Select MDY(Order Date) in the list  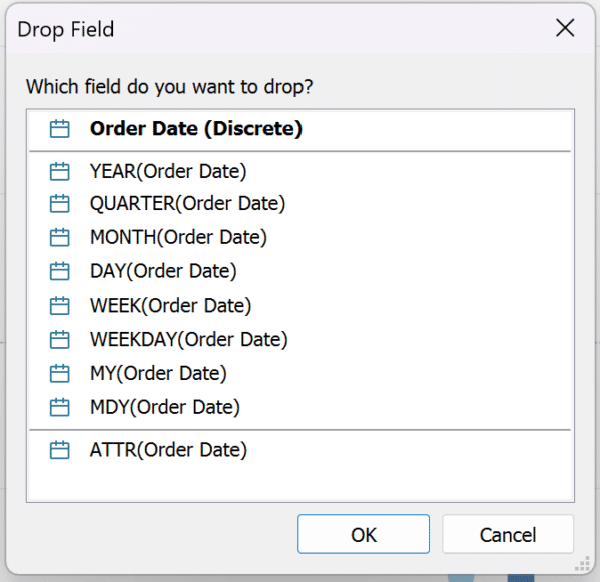click(165, 408)
